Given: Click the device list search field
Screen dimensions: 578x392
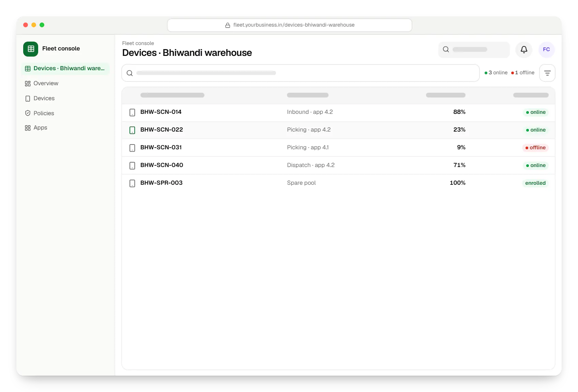Looking at the screenshot, I should [x=301, y=73].
